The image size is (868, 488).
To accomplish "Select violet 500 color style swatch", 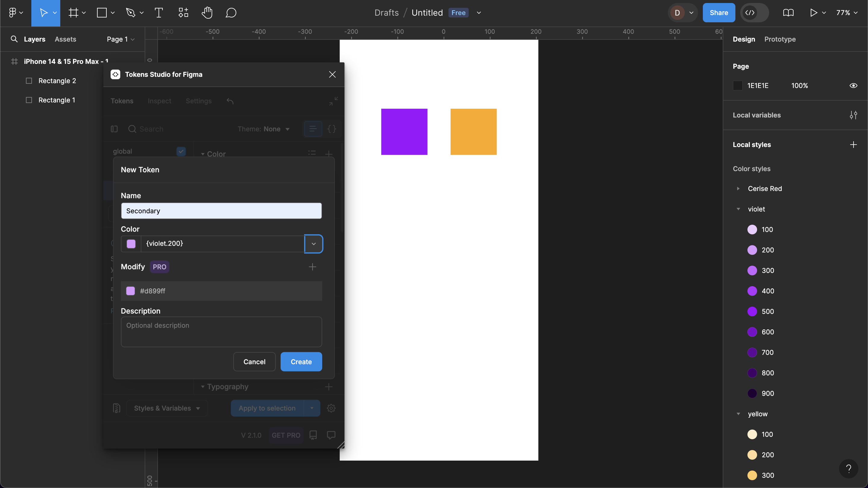I will [752, 311].
